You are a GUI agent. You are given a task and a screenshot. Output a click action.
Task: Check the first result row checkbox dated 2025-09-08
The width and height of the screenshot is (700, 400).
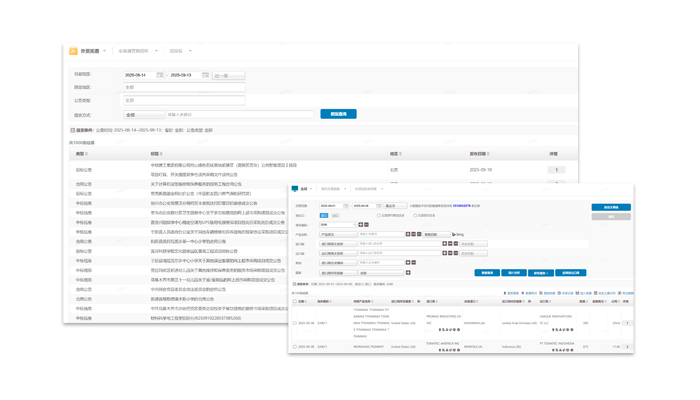[x=295, y=323]
